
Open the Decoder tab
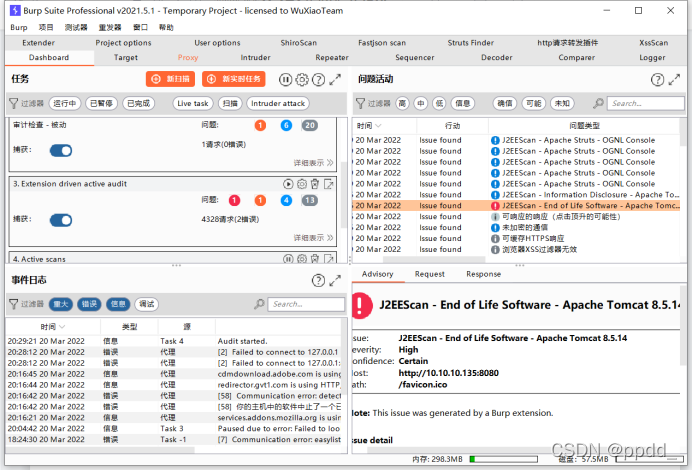[x=496, y=57]
